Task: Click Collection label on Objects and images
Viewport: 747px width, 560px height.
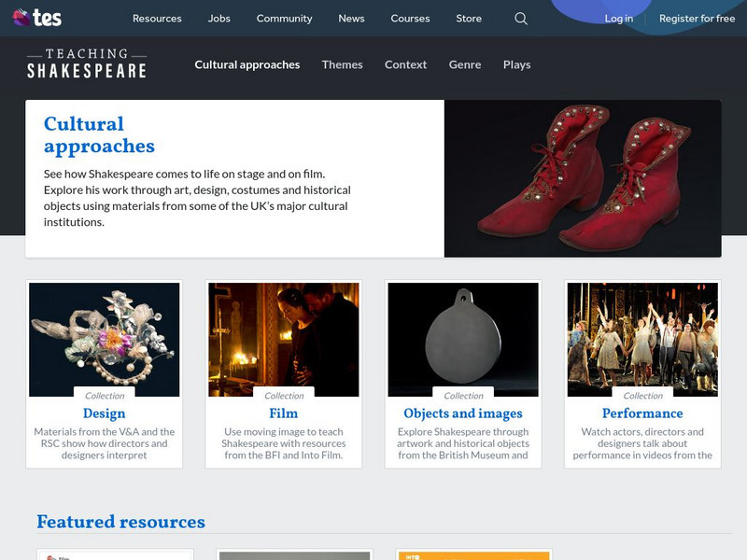Action: tap(463, 396)
